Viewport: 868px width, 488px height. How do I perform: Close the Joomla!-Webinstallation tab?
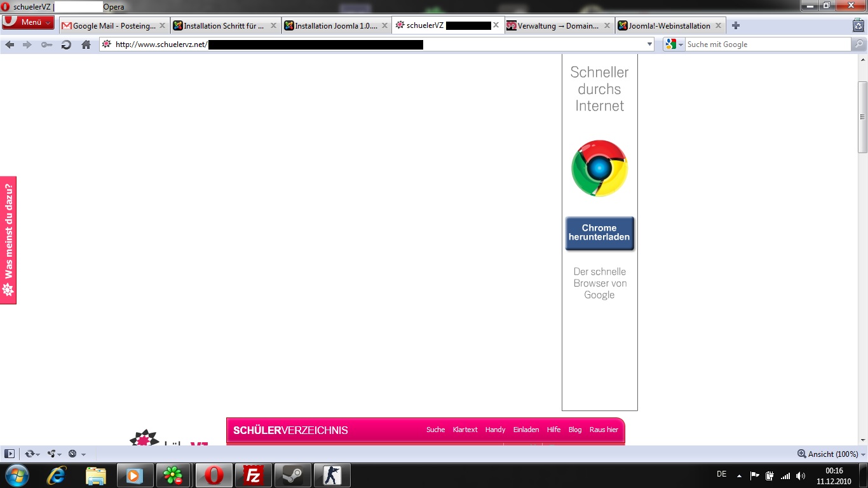pos(718,26)
